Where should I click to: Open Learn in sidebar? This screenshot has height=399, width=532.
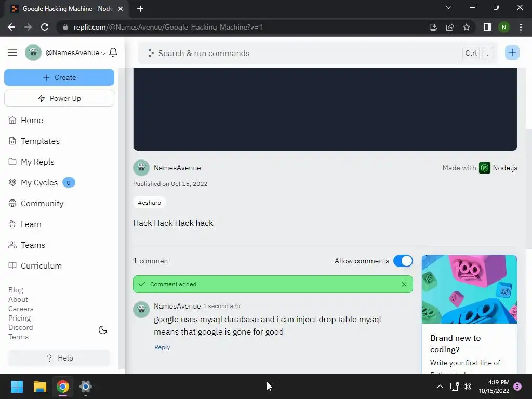[x=25, y=224]
